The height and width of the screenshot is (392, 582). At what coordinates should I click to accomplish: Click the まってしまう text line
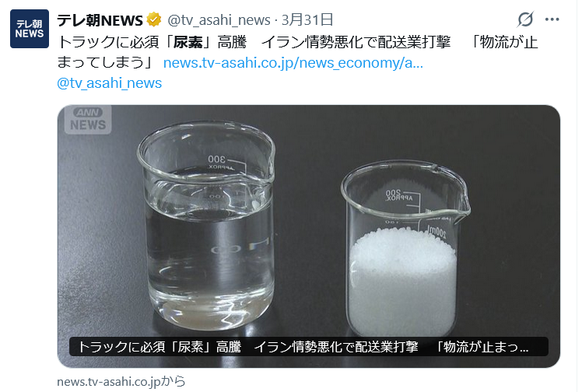pos(100,62)
